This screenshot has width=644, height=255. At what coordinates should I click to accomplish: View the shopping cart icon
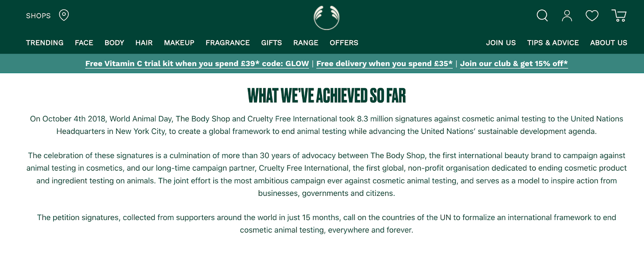coord(619,16)
